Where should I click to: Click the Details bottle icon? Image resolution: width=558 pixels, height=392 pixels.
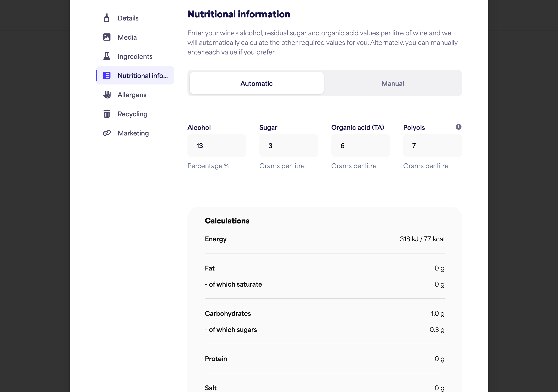(106, 18)
